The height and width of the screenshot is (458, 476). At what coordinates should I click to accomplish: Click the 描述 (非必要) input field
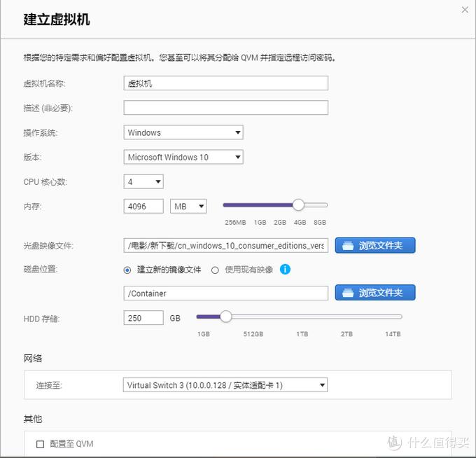tap(226, 108)
